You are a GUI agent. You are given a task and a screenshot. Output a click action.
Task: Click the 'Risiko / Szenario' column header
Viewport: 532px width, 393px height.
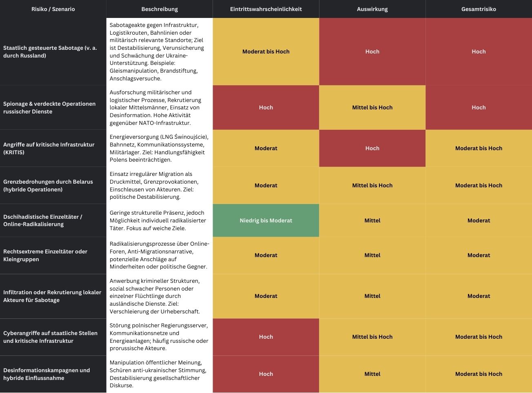tap(53, 9)
